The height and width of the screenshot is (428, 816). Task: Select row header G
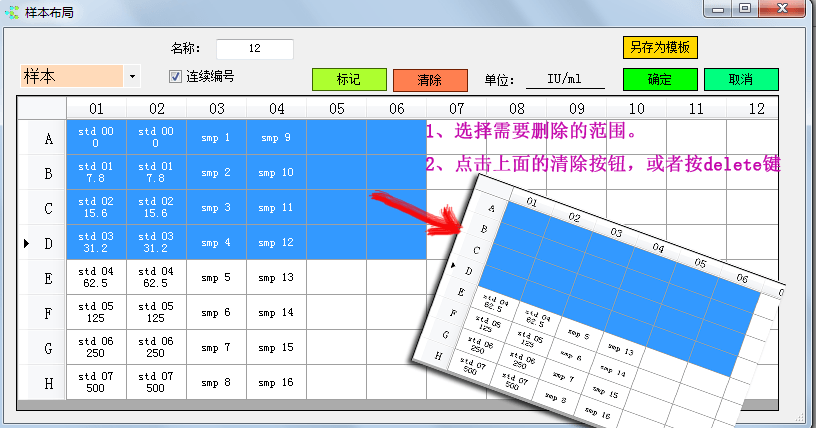[x=42, y=347]
